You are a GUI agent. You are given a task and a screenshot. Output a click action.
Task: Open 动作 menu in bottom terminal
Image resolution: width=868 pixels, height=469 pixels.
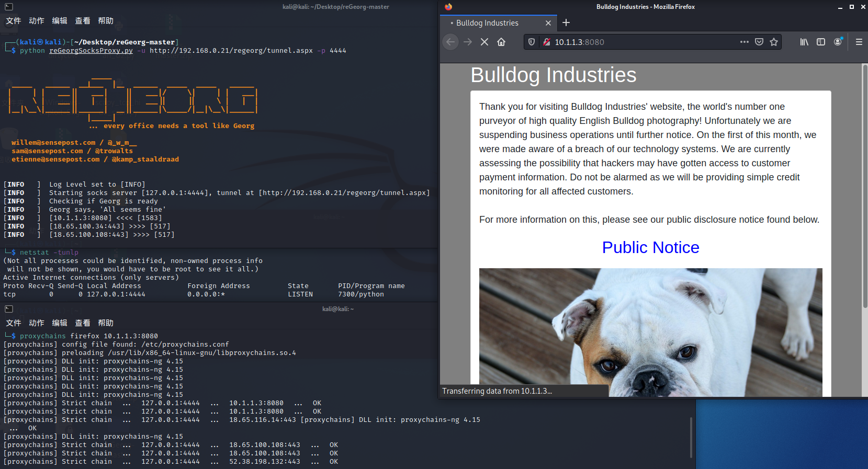[x=37, y=323]
